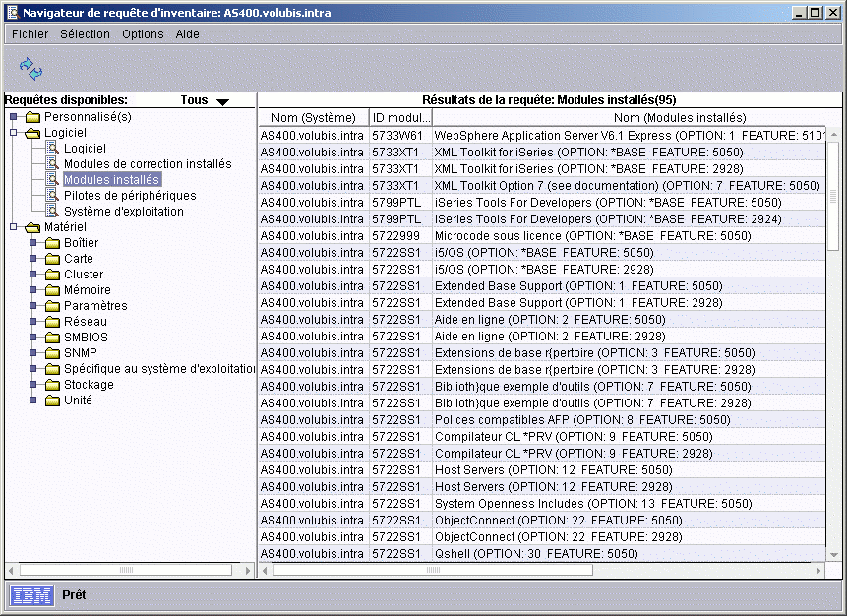This screenshot has height=616, width=847.
Task: Expand the Cluster tree node
Action: point(32,274)
